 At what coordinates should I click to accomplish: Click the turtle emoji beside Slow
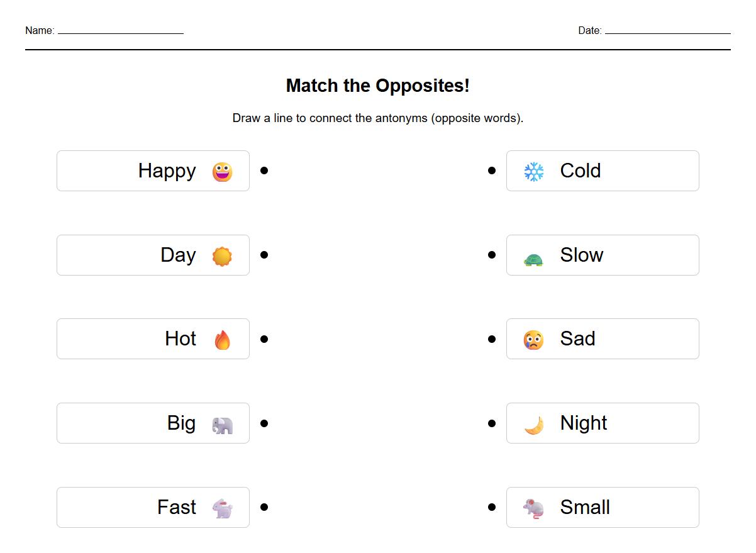pyautogui.click(x=533, y=259)
